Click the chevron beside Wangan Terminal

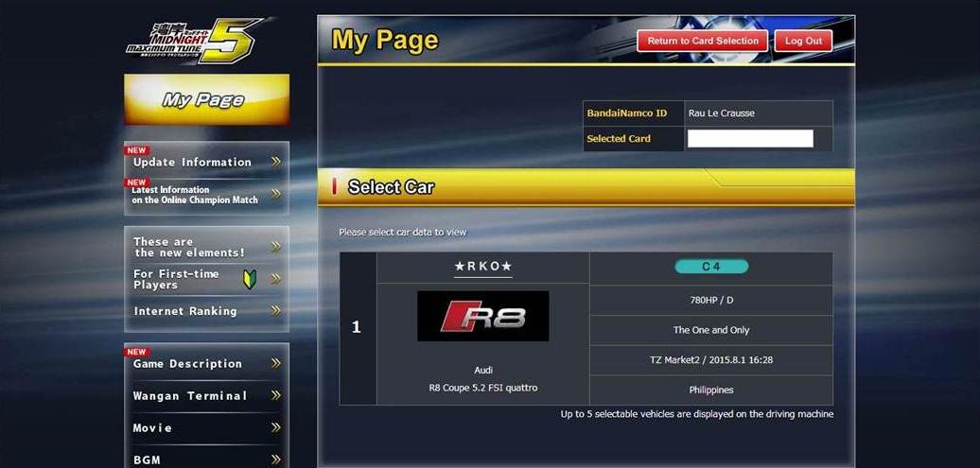(x=275, y=395)
